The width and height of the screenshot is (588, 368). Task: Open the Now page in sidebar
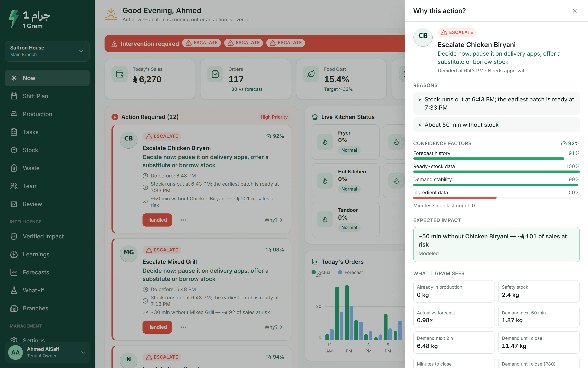(x=47, y=78)
